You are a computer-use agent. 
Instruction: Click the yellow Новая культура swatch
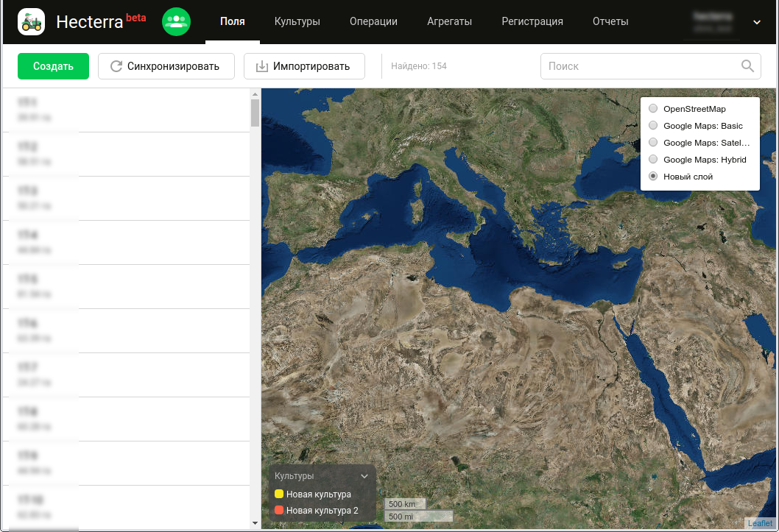click(279, 494)
